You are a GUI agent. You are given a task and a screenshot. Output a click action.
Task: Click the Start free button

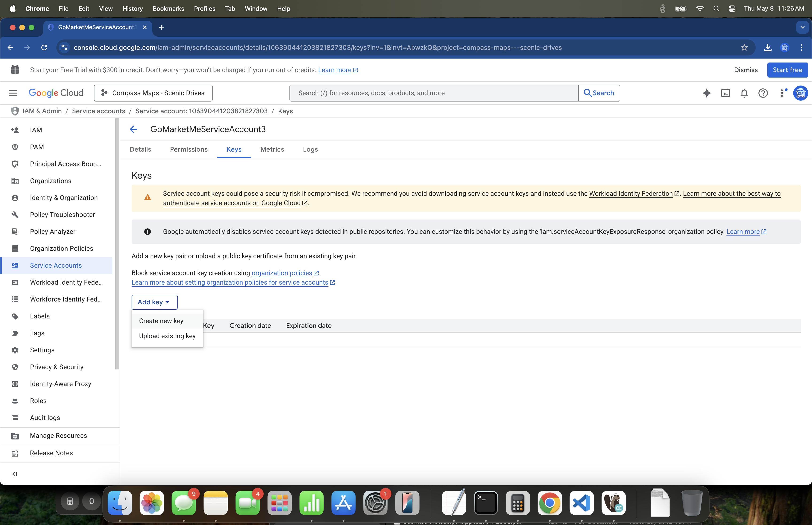click(x=788, y=70)
